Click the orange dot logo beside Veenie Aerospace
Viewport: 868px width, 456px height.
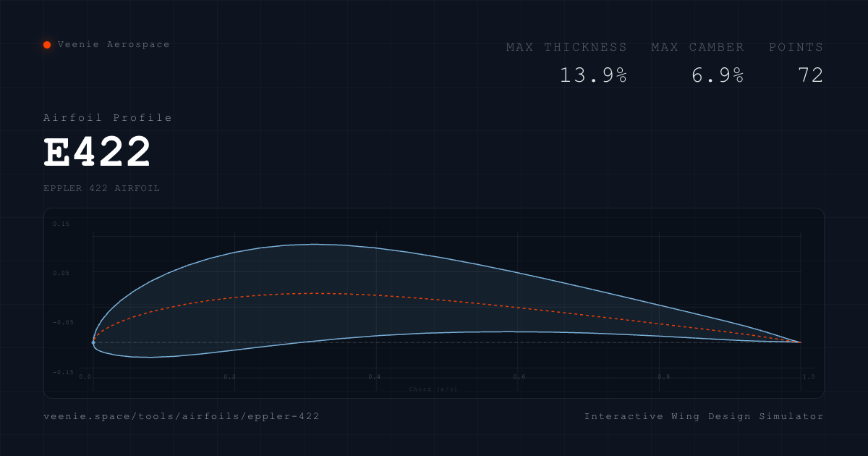47,45
